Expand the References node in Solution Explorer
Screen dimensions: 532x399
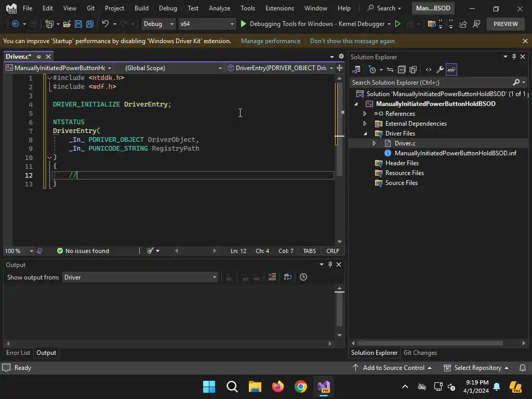coord(365,114)
